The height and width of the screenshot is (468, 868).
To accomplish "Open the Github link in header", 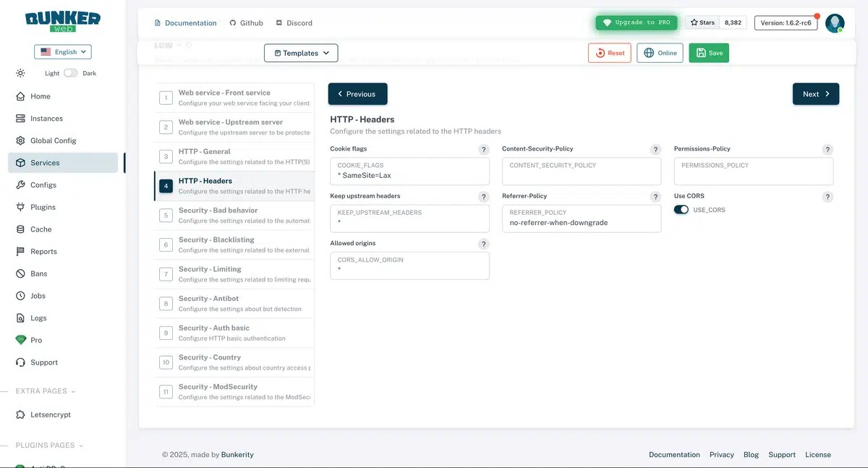I will tap(246, 23).
